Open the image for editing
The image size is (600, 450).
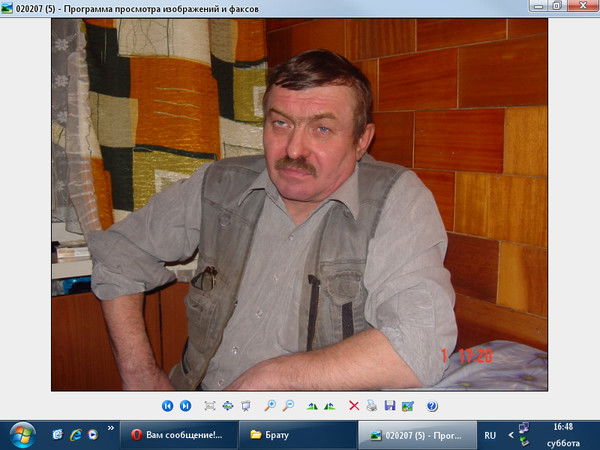(408, 406)
